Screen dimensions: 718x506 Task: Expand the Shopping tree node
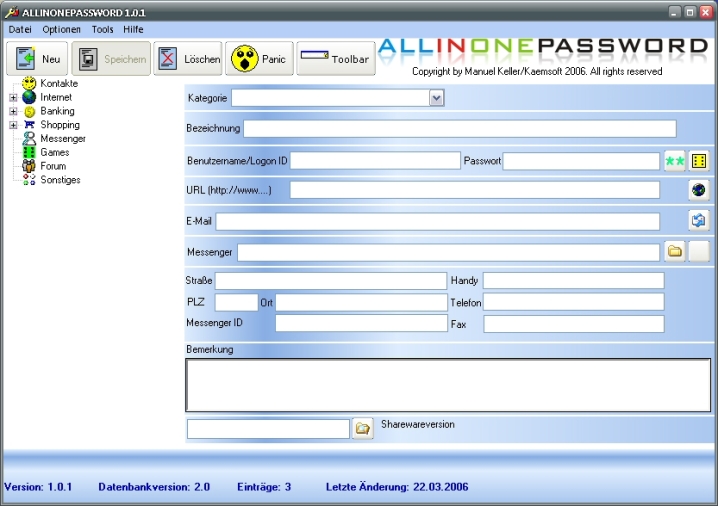13,125
